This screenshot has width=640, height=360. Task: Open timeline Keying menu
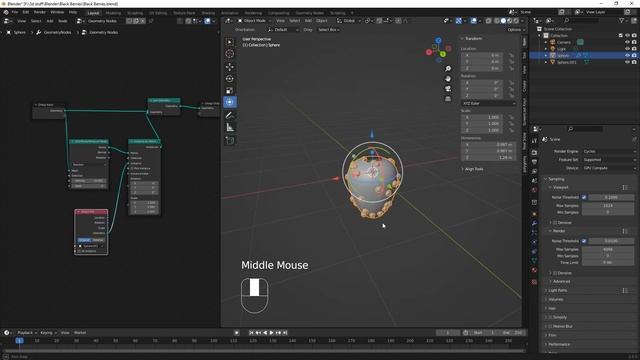[x=48, y=333]
